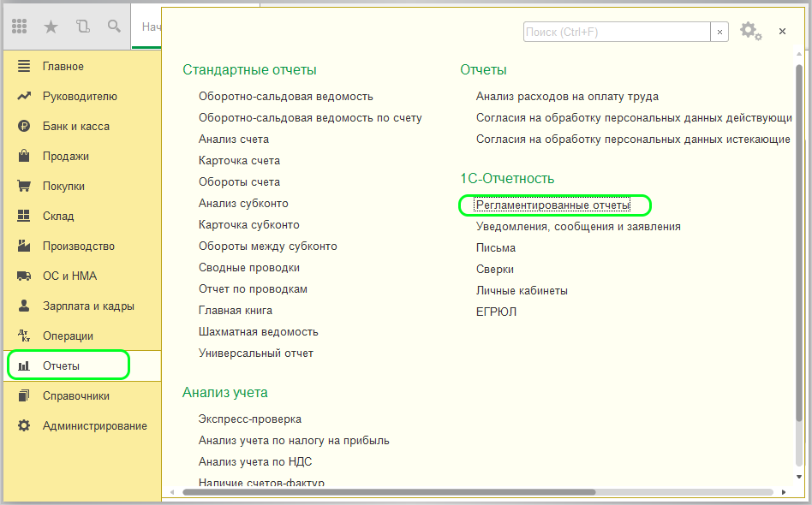The image size is (812, 505).
Task: Click the Склад warehouse icon
Action: [24, 216]
